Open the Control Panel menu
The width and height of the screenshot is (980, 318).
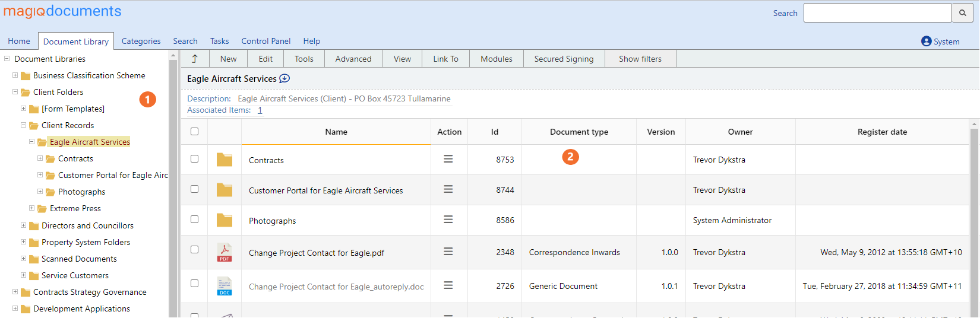[x=265, y=41]
